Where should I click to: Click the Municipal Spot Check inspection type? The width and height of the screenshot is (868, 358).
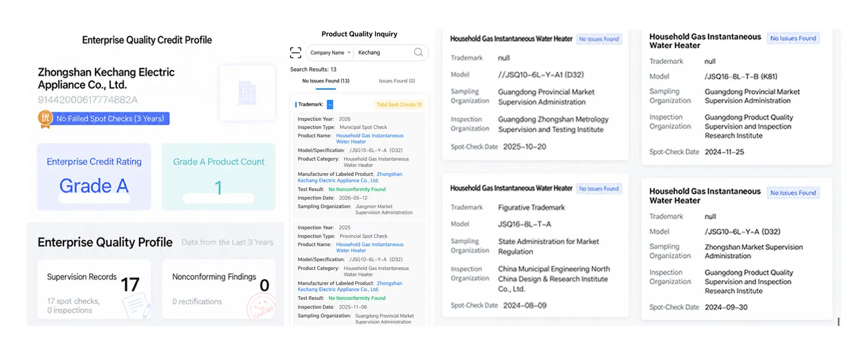(363, 127)
